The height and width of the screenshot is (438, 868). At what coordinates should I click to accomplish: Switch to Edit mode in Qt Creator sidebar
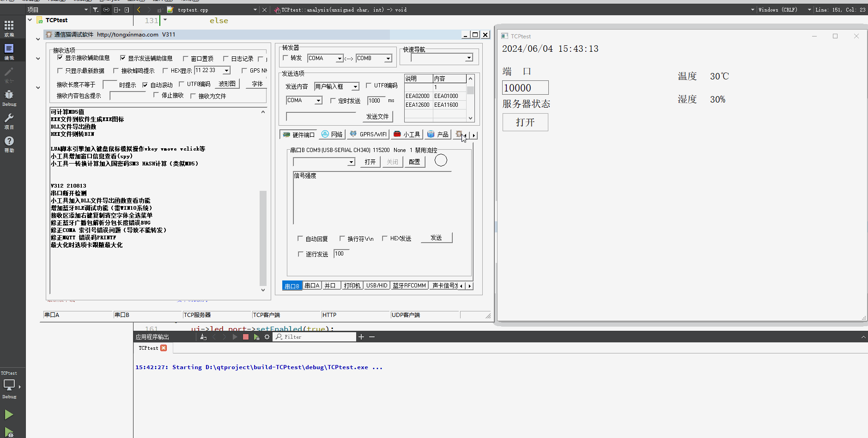(x=9, y=51)
